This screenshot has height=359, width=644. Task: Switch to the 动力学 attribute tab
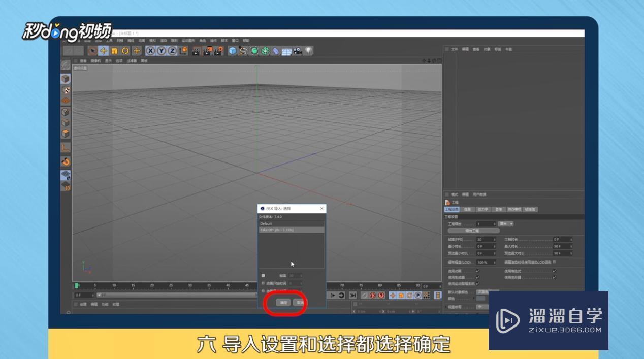pos(483,209)
